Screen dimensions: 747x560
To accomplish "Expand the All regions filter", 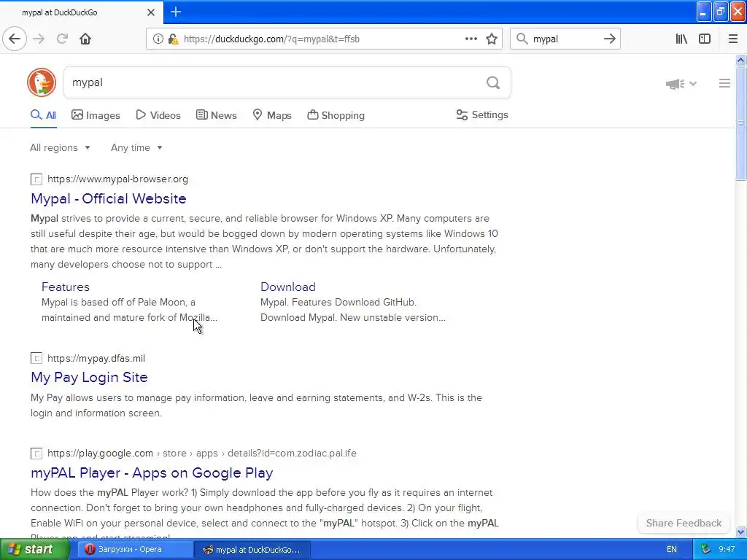I will (x=60, y=147).
